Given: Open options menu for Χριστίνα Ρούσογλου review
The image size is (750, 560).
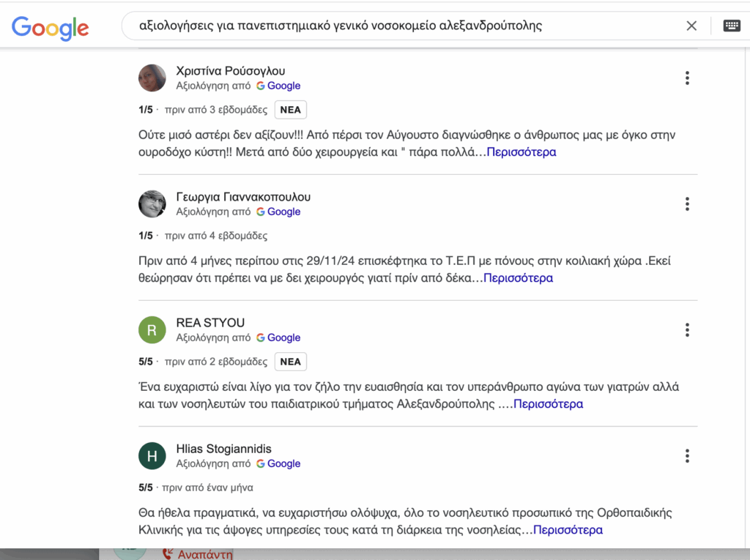Looking at the screenshot, I should click(x=687, y=78).
